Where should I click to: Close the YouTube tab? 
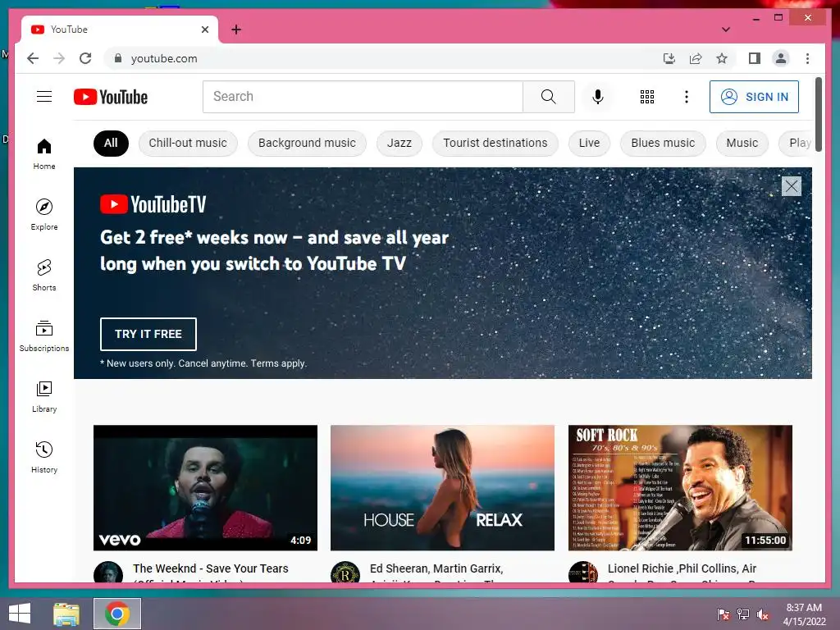click(204, 30)
